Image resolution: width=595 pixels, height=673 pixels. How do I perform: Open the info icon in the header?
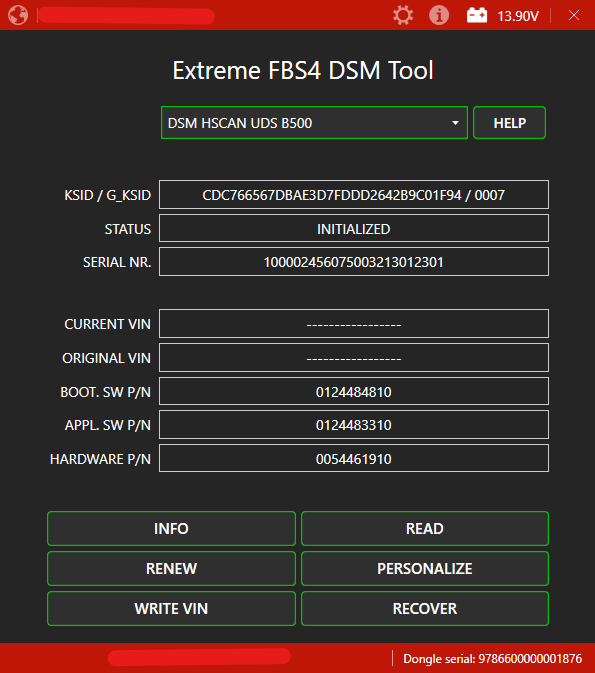[x=439, y=15]
